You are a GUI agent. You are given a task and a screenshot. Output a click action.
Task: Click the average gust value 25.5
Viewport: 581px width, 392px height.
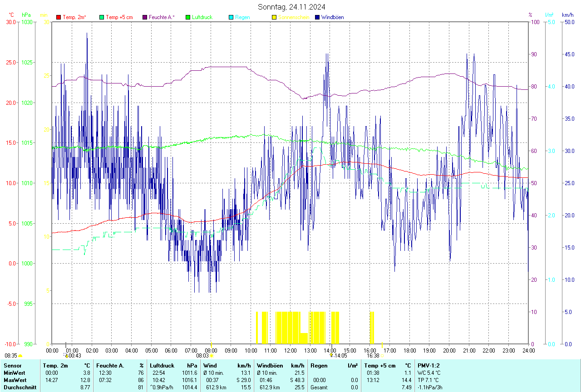click(300, 387)
